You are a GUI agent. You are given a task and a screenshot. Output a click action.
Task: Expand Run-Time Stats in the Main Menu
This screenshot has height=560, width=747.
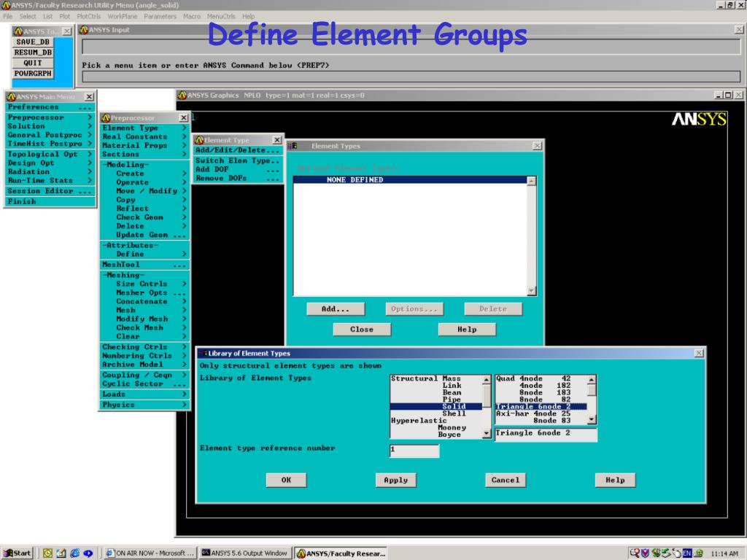50,181
